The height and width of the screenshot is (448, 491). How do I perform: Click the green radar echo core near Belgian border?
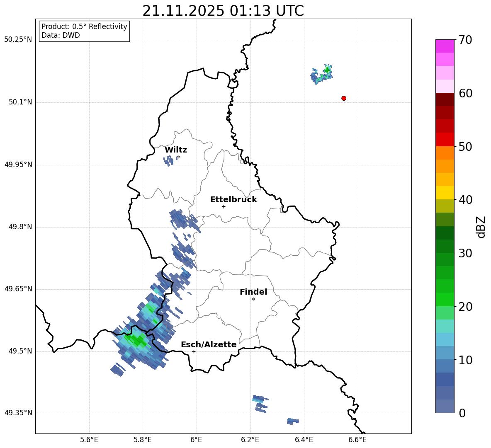136,340
